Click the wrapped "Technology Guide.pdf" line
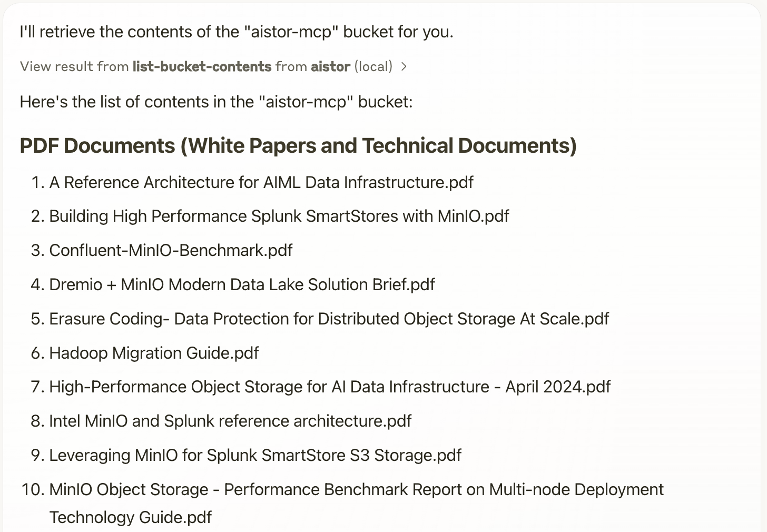The height and width of the screenshot is (532, 767). (x=130, y=517)
